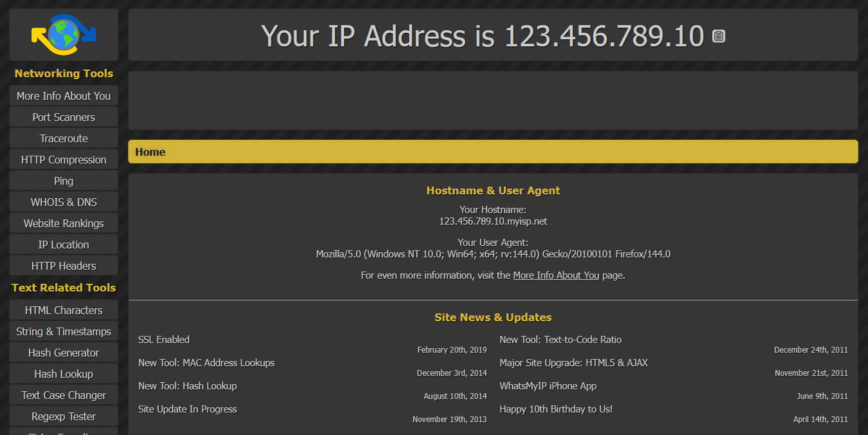
Task: Open Major Site Upgrade: HTML5 & AJAX news
Action: pyautogui.click(x=573, y=363)
